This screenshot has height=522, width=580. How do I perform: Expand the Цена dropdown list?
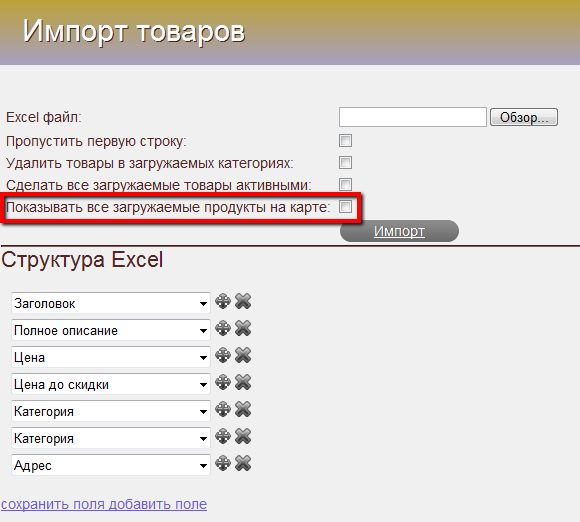coord(111,357)
